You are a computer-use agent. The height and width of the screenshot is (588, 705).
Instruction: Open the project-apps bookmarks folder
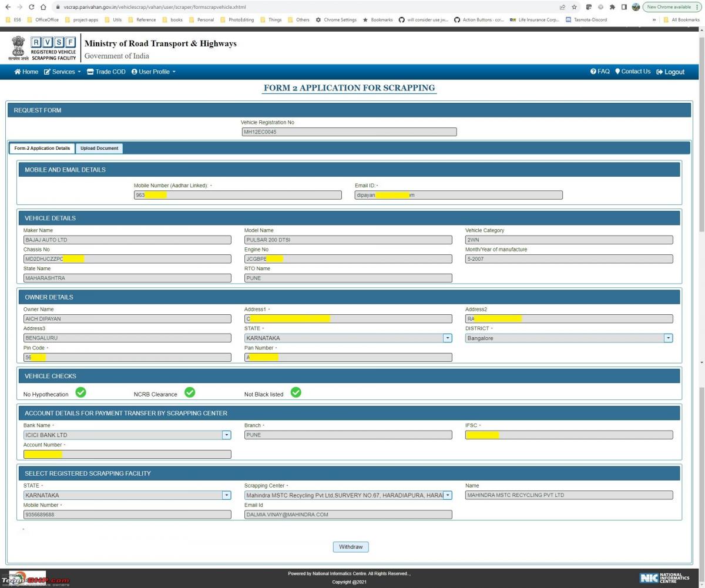click(82, 19)
